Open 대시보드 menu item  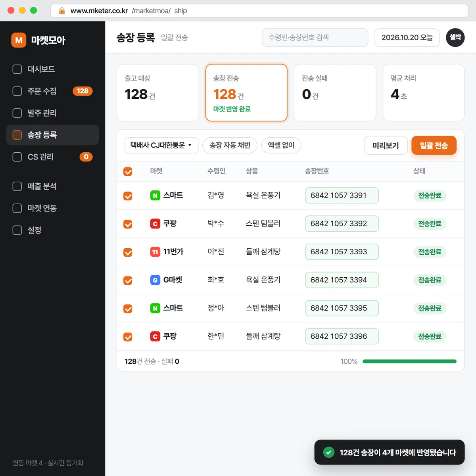pyautogui.click(x=52, y=69)
